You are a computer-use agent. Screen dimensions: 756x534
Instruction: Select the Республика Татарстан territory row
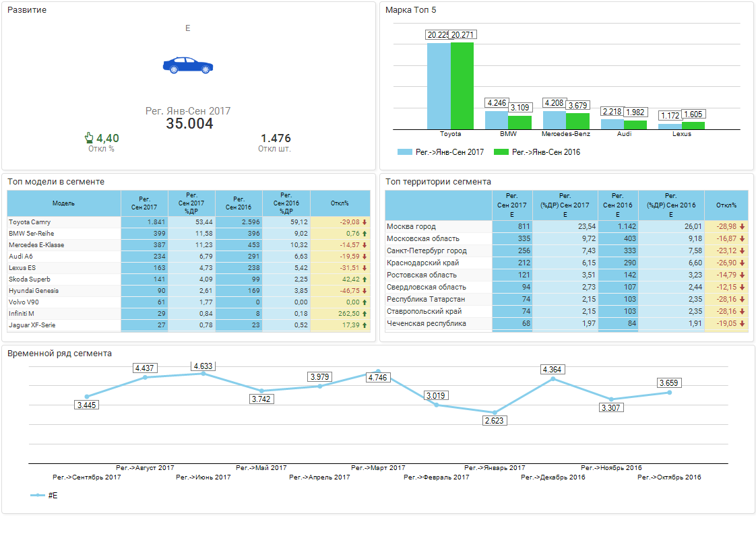pyautogui.click(x=567, y=299)
